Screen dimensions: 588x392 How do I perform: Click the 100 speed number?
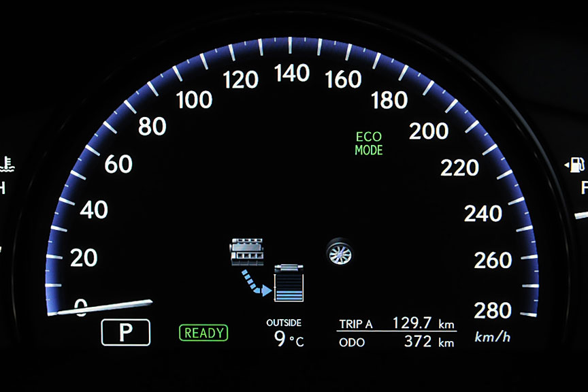click(194, 100)
